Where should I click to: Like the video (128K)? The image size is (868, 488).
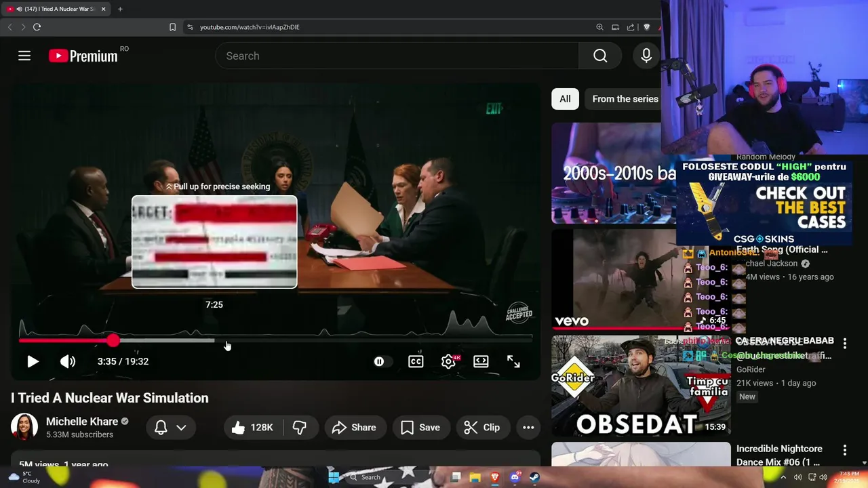[x=253, y=428]
